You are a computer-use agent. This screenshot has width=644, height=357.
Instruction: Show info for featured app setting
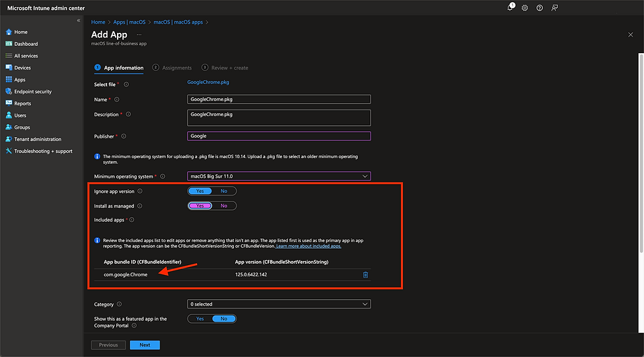click(134, 325)
